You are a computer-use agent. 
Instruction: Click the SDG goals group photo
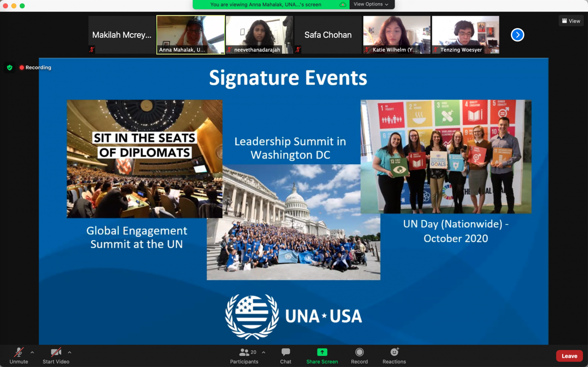[446, 157]
